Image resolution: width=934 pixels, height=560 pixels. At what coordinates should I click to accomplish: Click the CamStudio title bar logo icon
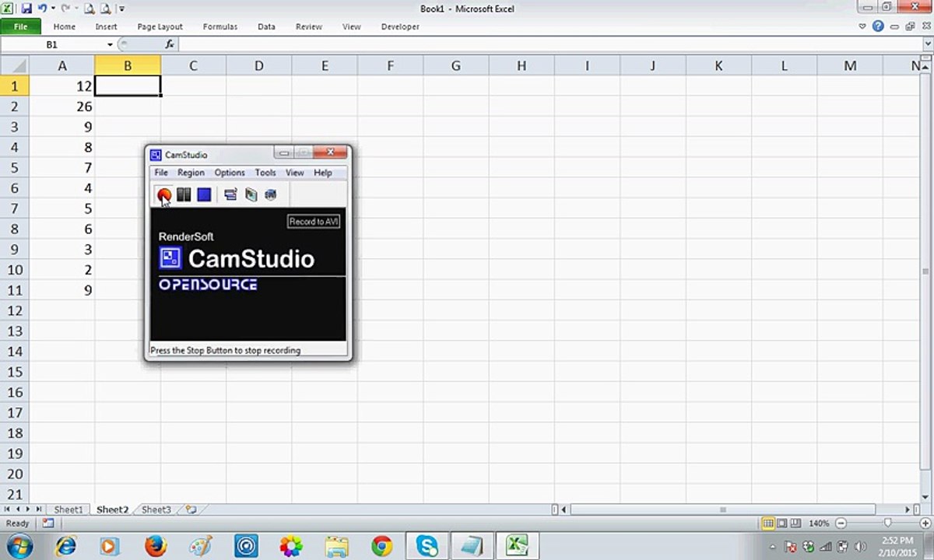click(156, 155)
